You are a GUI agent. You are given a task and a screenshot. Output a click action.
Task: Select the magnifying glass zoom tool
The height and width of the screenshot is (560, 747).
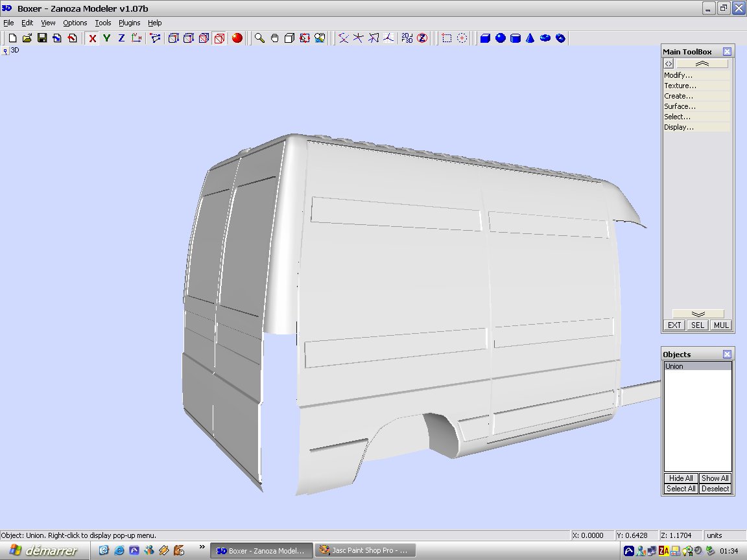(259, 38)
